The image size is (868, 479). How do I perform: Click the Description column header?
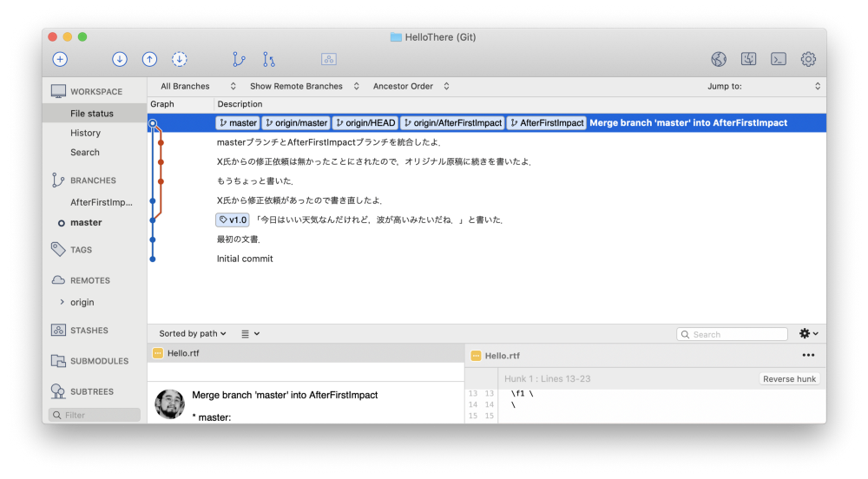[520, 104]
